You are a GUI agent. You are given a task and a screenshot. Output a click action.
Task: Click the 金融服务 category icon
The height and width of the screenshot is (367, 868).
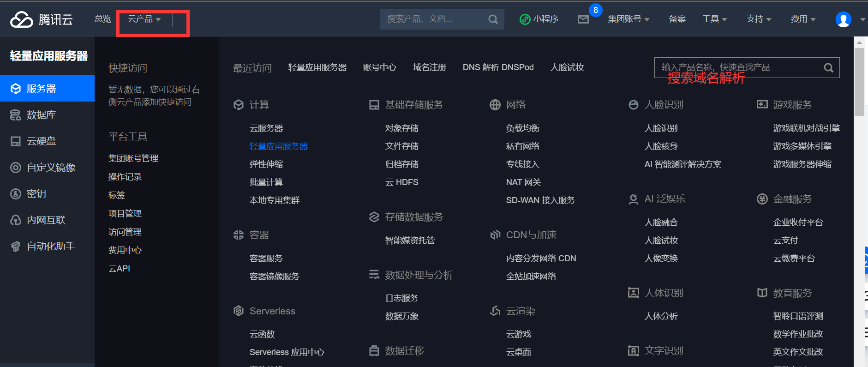point(762,199)
